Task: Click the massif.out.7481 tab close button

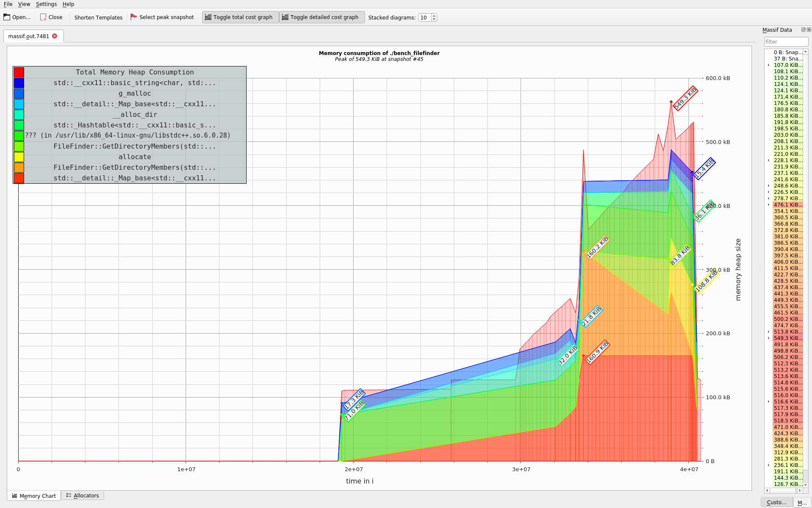Action: tap(55, 36)
